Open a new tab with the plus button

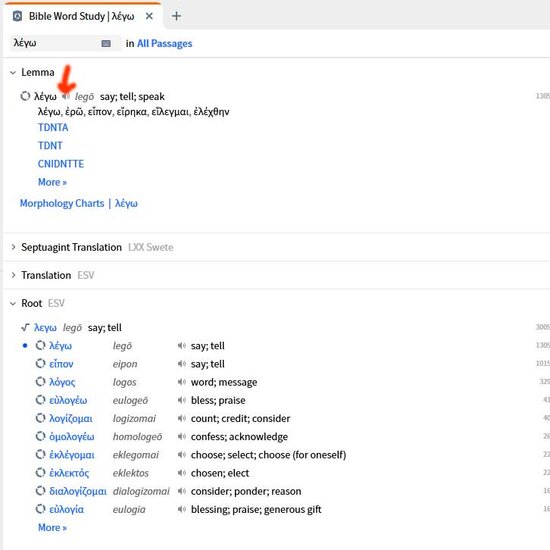coord(176,16)
